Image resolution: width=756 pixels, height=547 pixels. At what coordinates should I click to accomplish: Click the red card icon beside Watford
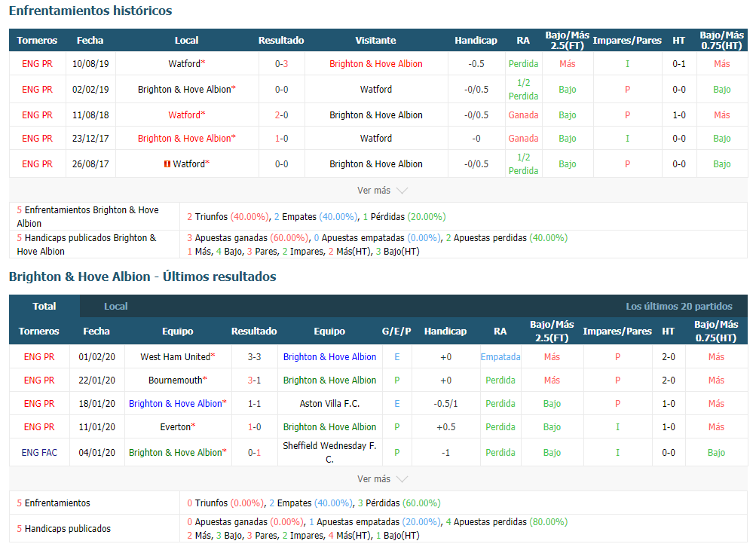coord(167,163)
